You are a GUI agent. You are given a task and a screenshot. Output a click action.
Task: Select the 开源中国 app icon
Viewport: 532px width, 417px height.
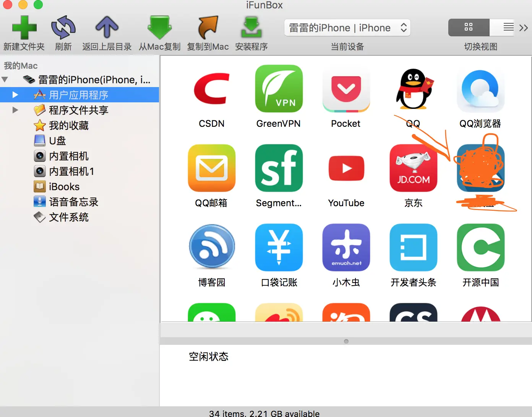click(481, 247)
